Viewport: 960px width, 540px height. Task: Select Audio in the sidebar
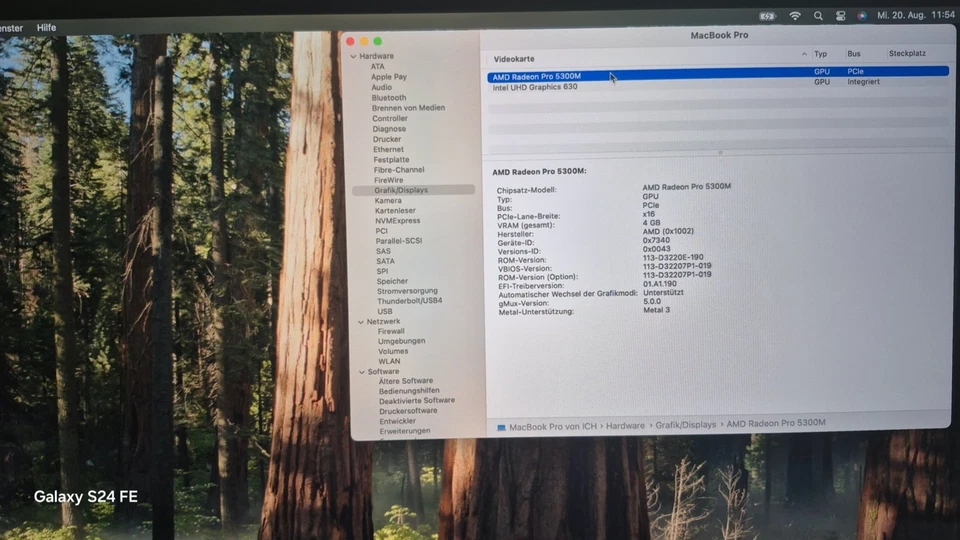click(381, 88)
